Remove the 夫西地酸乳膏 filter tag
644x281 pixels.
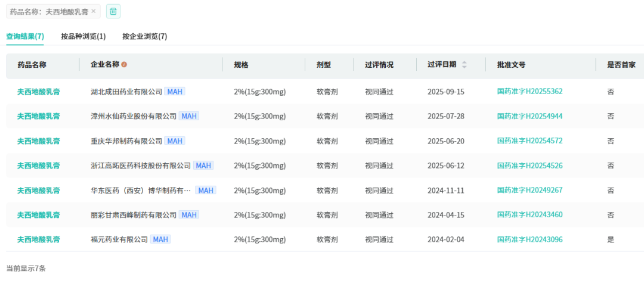[93, 11]
